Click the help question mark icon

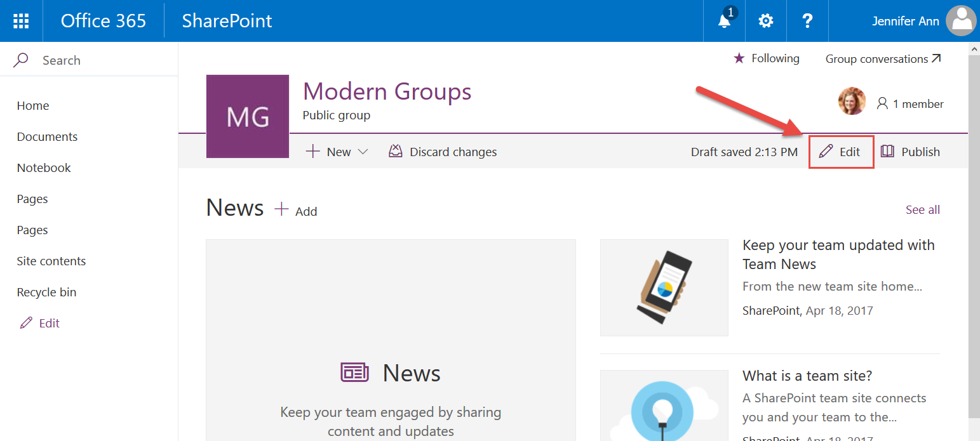point(807,21)
